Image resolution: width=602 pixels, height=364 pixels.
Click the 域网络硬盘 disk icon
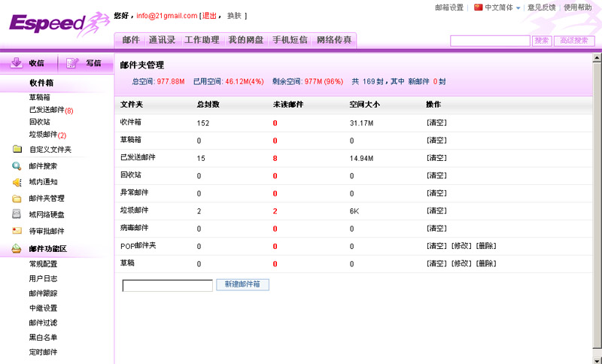click(x=17, y=214)
